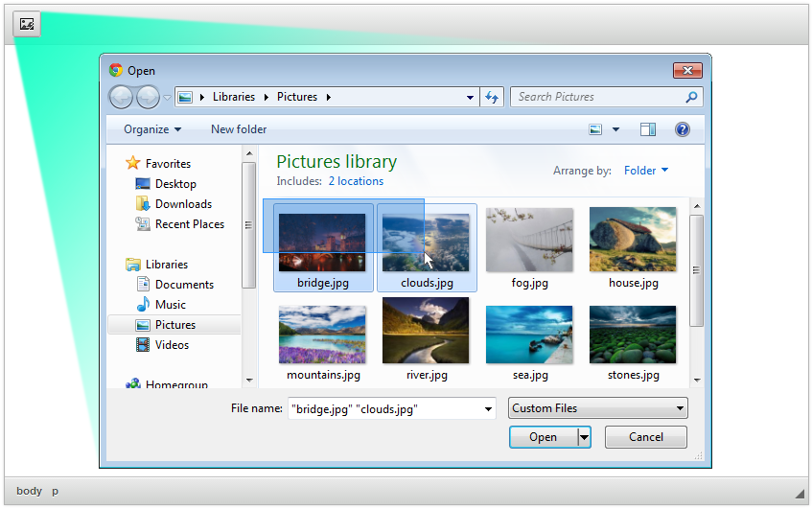Select Documents under Libraries
812x509 pixels.
[184, 285]
